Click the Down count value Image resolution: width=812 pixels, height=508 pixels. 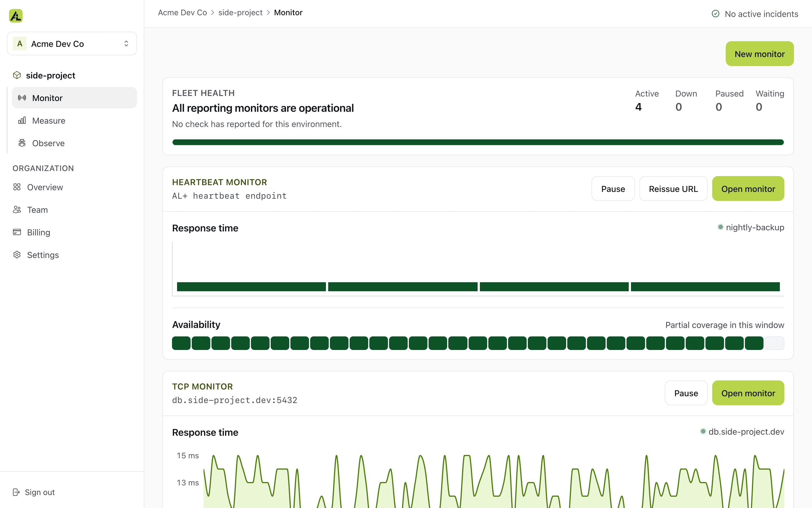coord(678,107)
